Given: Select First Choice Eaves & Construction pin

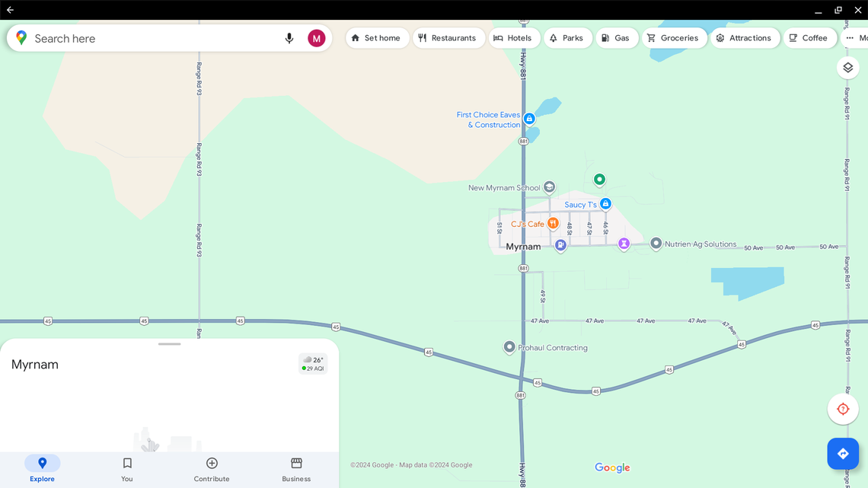Looking at the screenshot, I should pyautogui.click(x=529, y=119).
